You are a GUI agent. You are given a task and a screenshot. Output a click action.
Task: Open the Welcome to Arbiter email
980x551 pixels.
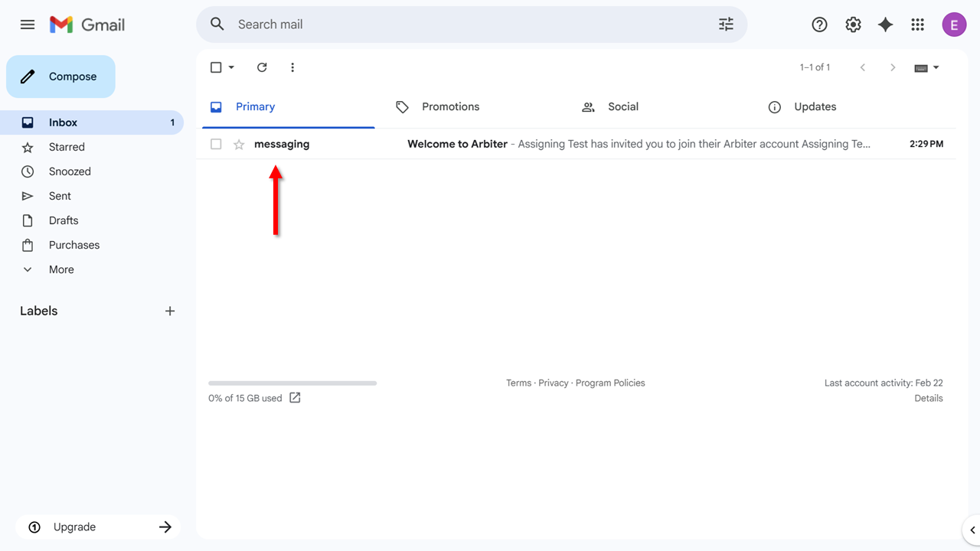point(576,144)
